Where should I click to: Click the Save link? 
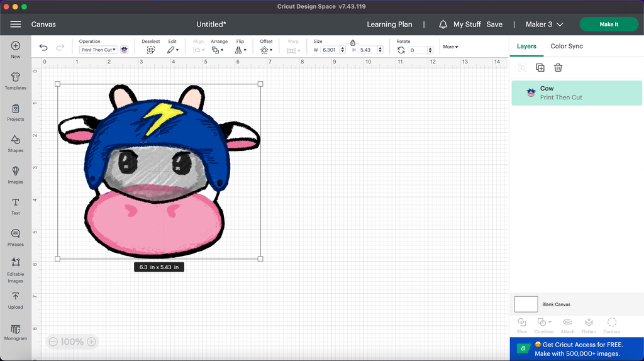pyautogui.click(x=494, y=25)
